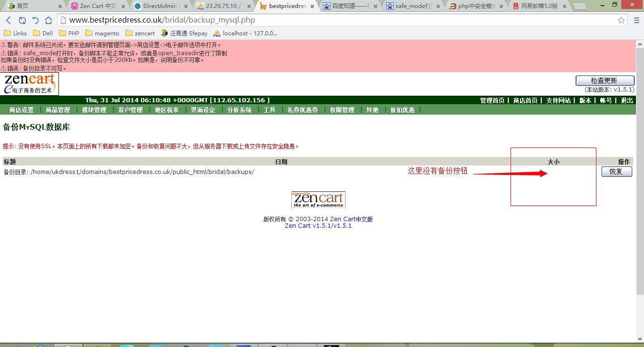Click the 检查更新 update check button
Viewport: 644px width, 347px height.
click(604, 80)
